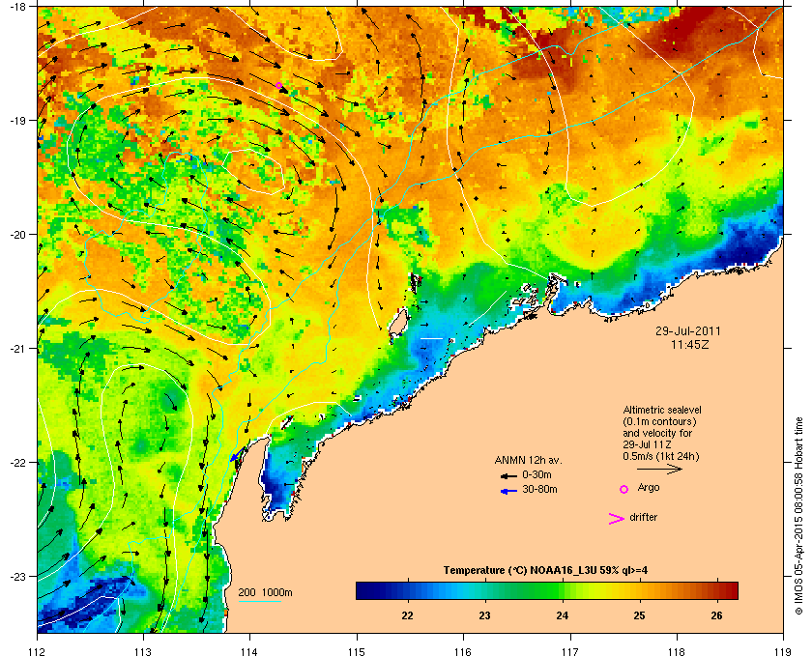The image size is (812, 657).
Task: Click the magenta drifter arrow symbol
Action: (617, 519)
